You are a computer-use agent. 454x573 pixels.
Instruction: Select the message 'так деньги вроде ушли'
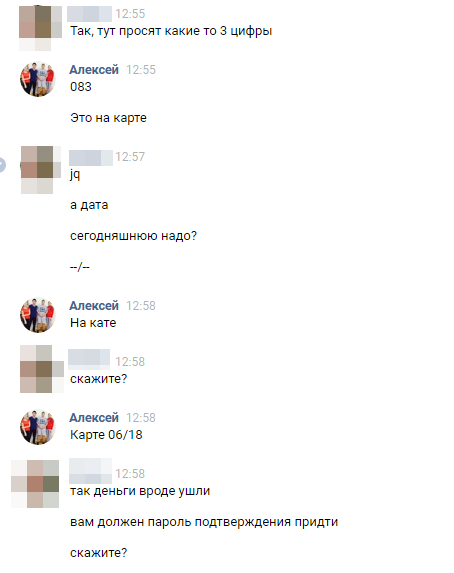point(140,491)
